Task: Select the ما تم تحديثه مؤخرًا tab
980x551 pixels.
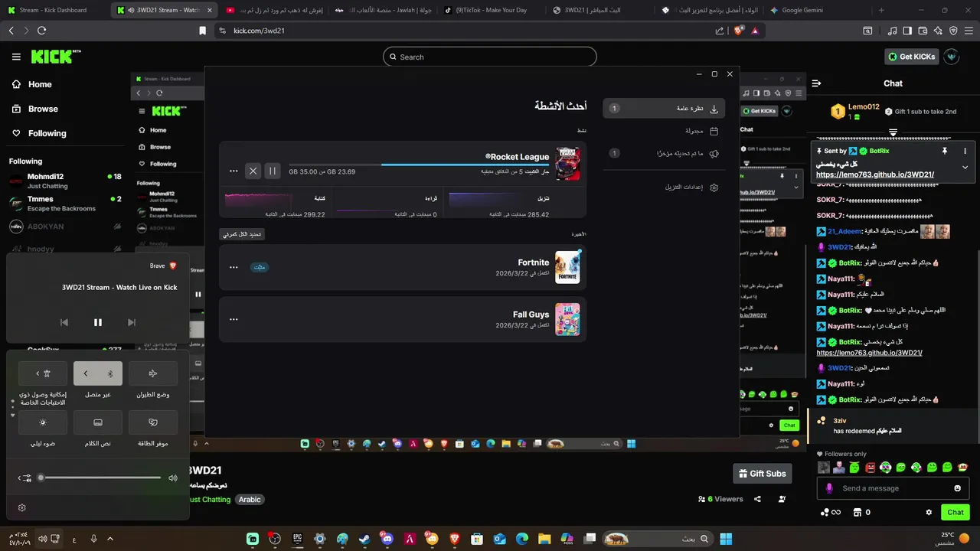Action: pyautogui.click(x=664, y=153)
